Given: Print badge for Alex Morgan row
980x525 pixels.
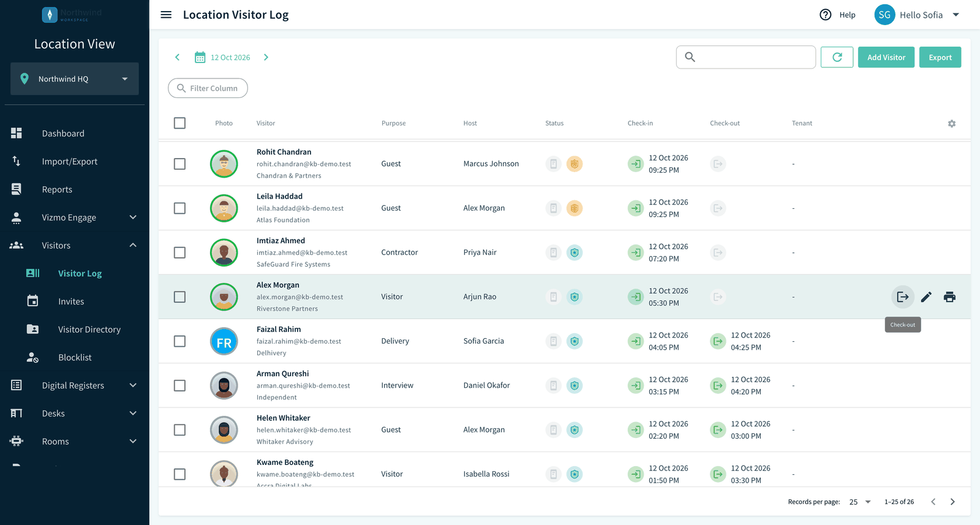Looking at the screenshot, I should (x=949, y=297).
